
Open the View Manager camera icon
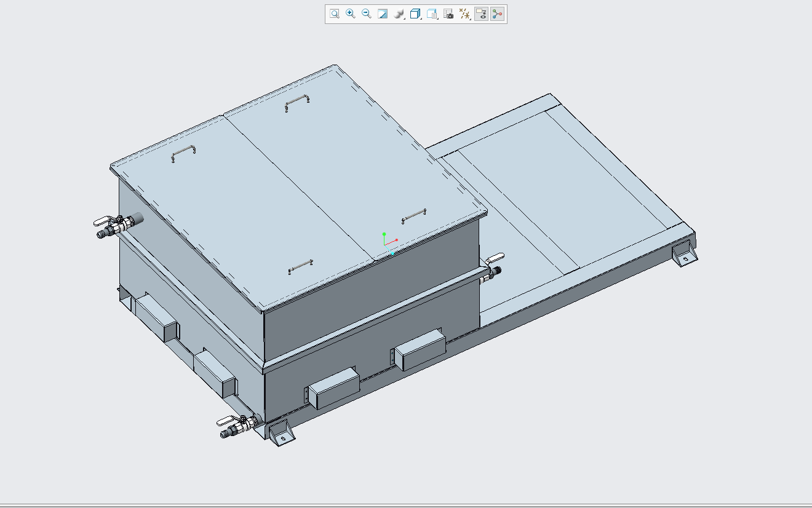[448, 14]
